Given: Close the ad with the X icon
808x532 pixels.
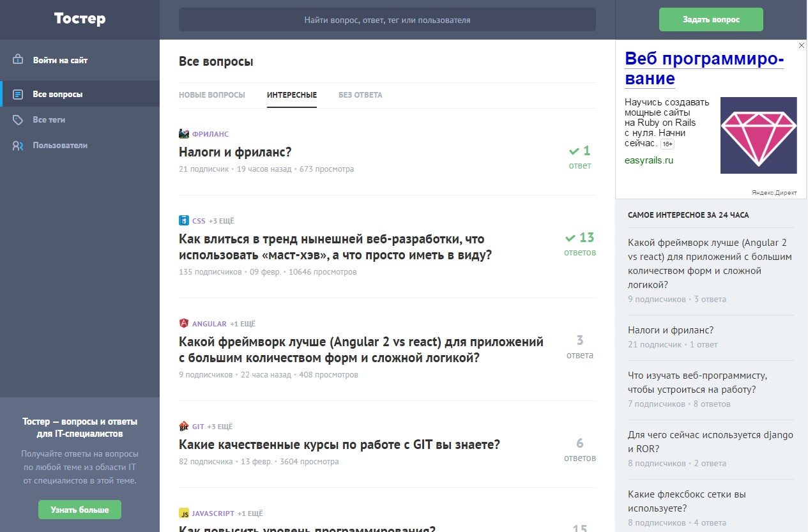Looking at the screenshot, I should (x=802, y=46).
